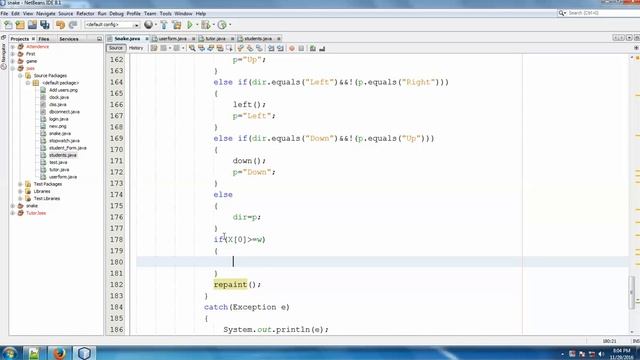640x360 pixels.
Task: Open Firefox from the taskbar
Action: click(60, 353)
